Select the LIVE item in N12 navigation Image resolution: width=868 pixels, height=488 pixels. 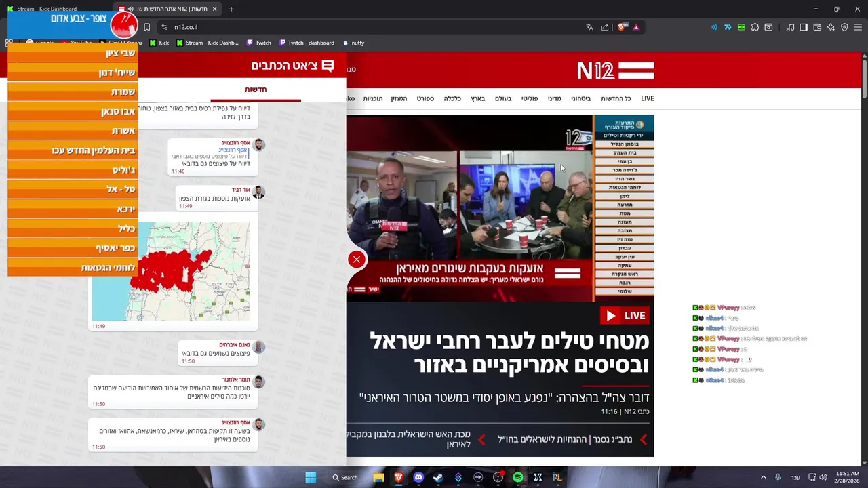648,99
